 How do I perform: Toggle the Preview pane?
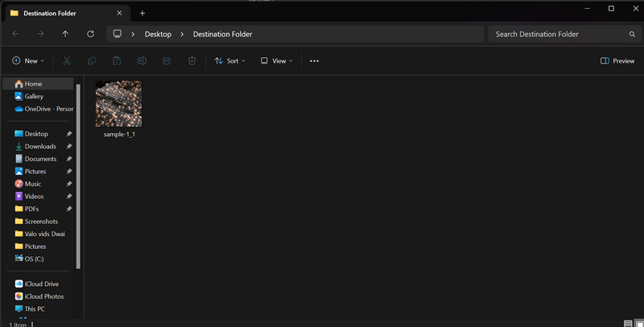617,60
